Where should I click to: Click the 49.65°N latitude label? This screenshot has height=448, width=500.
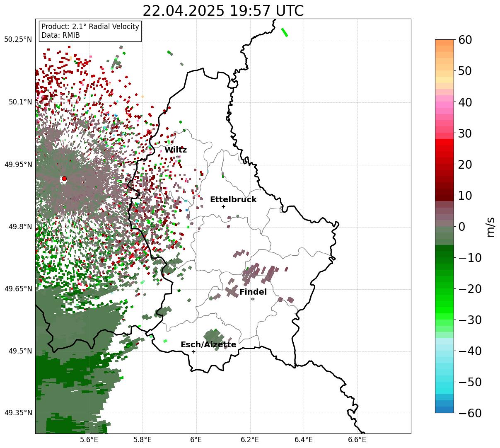[18, 289]
